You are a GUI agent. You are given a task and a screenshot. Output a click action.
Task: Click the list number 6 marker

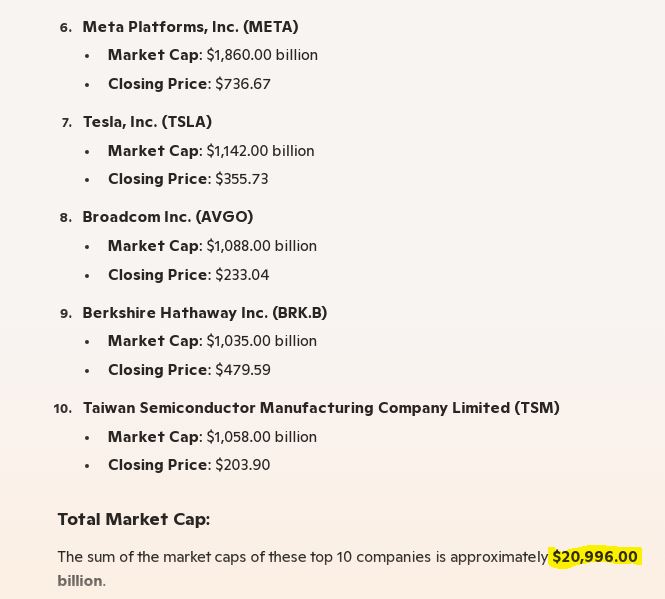(65, 28)
